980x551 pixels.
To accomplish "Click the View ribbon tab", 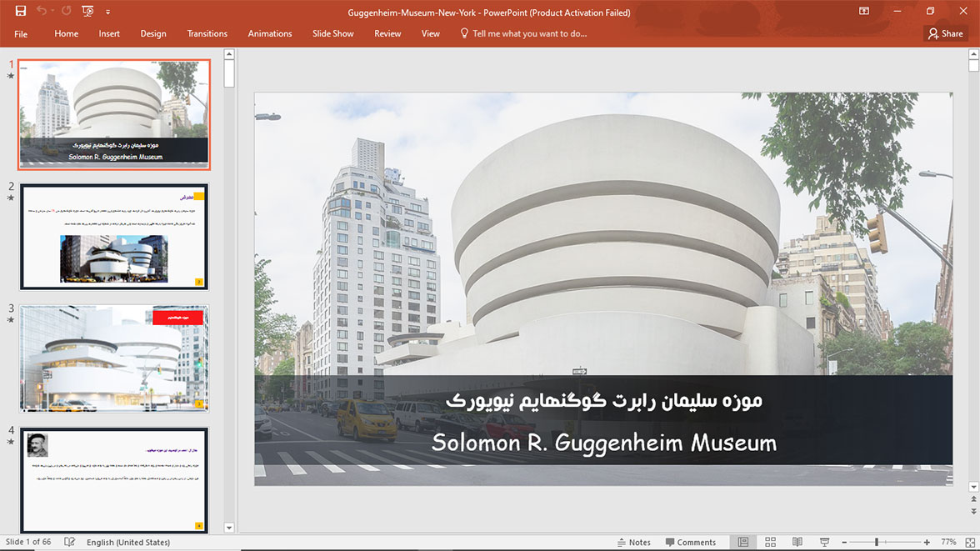I will pyautogui.click(x=431, y=34).
